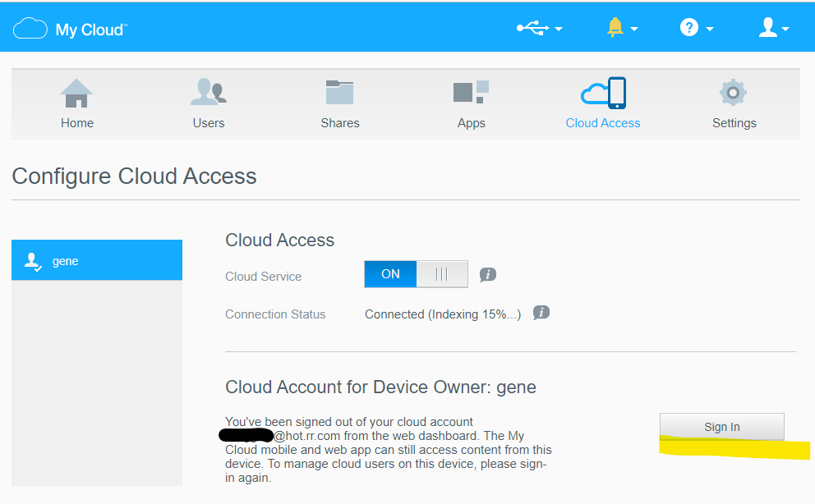Open the alerts bell dropdown
815x504 pixels.
[x=622, y=29]
